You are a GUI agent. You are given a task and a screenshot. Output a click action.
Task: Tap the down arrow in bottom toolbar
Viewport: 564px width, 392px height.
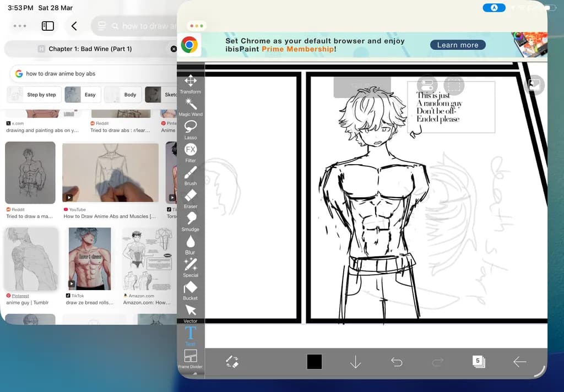tap(355, 362)
